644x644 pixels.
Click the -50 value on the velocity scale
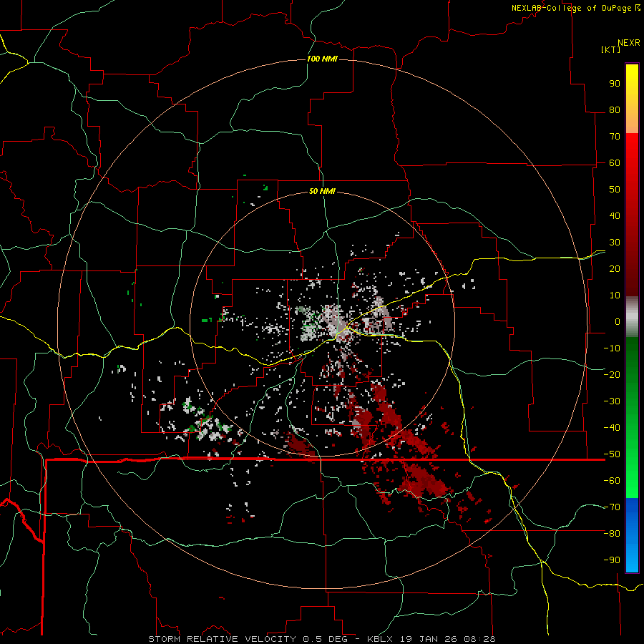coord(612,454)
